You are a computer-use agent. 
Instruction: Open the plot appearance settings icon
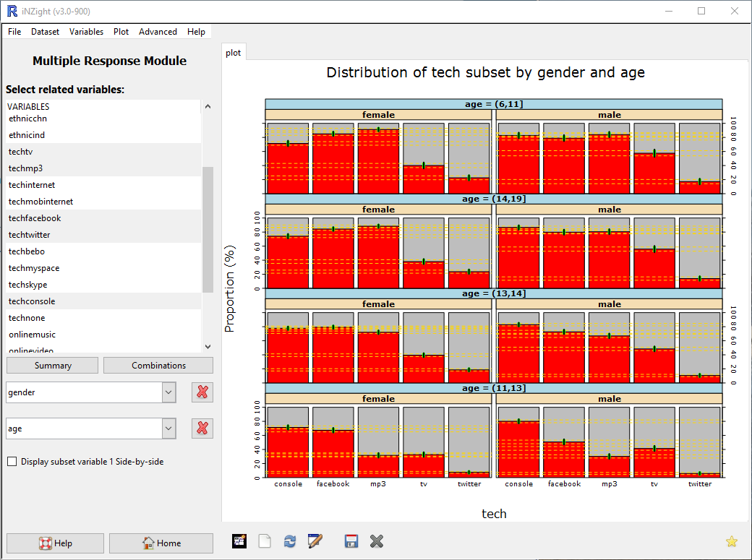point(239,541)
